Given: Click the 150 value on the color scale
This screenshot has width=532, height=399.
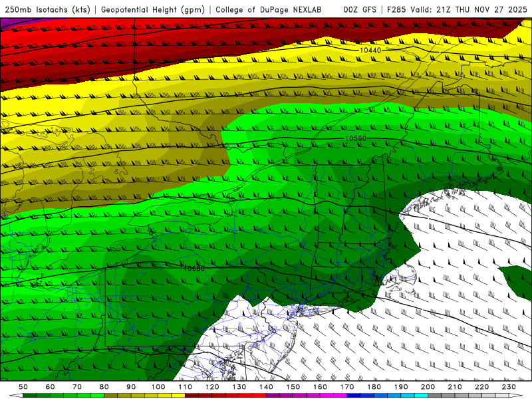Looking at the screenshot, I should (x=293, y=387).
